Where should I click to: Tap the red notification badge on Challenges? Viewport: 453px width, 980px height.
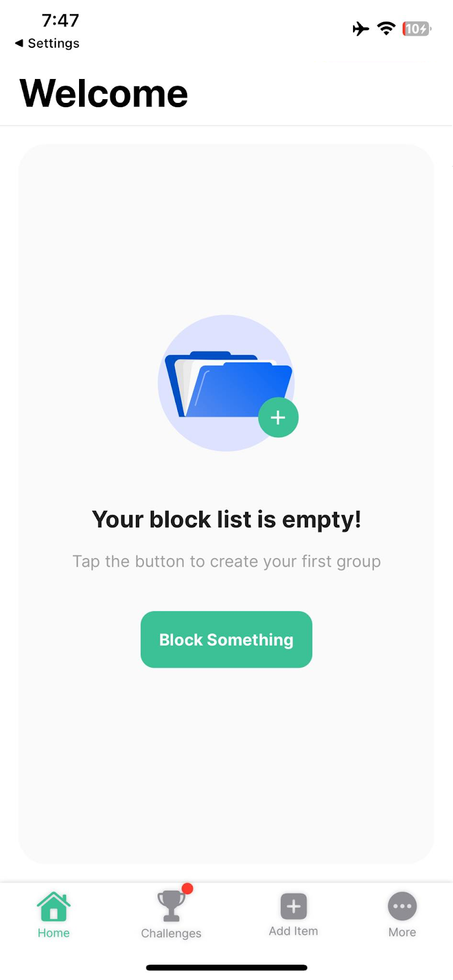click(188, 888)
